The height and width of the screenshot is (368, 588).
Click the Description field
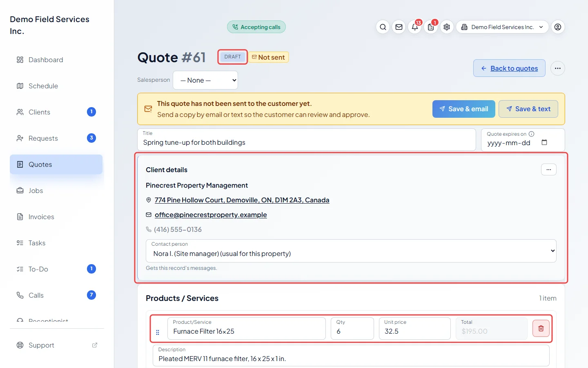(351, 356)
